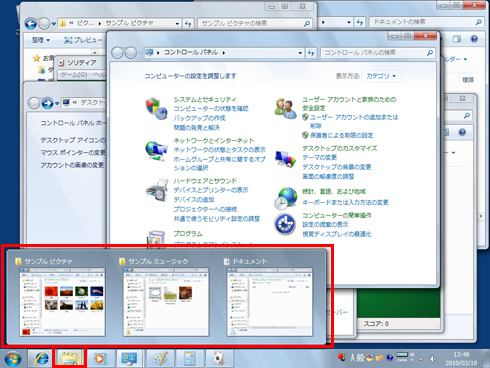The height and width of the screenshot is (368, 490).
Task: Open the システムとセキュリティ shield icon
Action: (156, 109)
